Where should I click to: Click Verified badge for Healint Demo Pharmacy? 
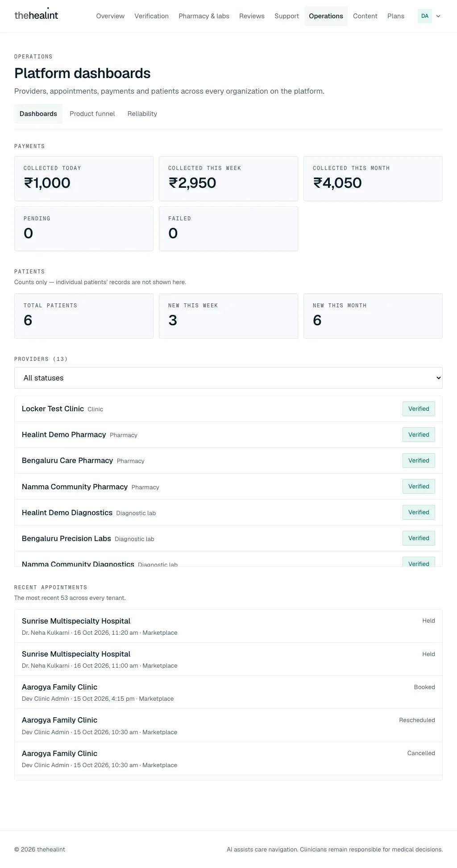[419, 435]
